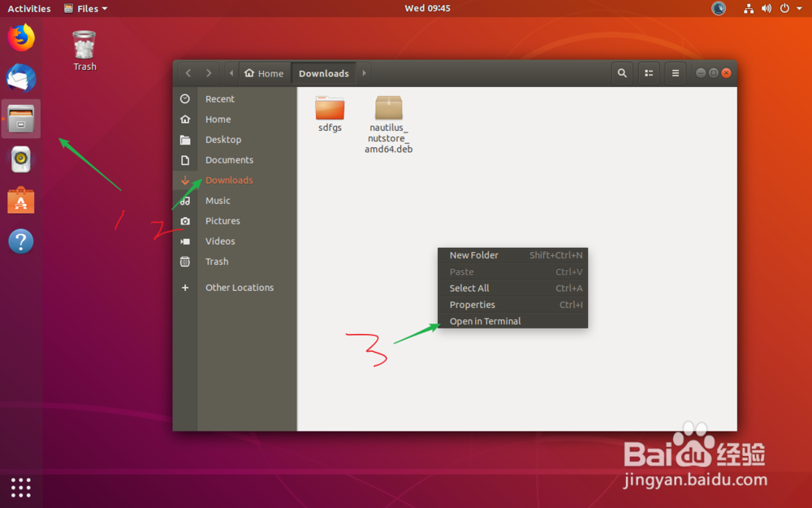Click the volume icon in top bar
The width and height of the screenshot is (812, 508).
pyautogui.click(x=767, y=8)
